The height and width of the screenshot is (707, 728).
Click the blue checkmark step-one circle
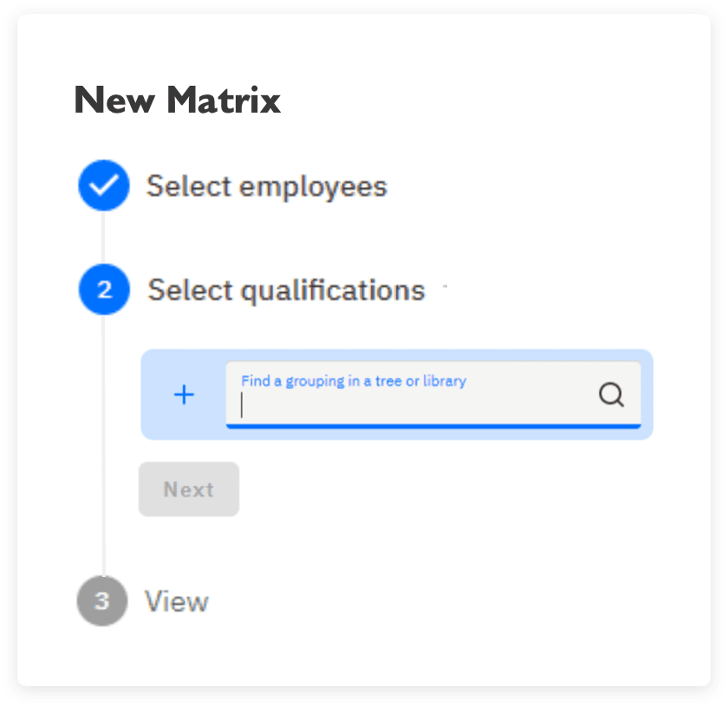(104, 185)
